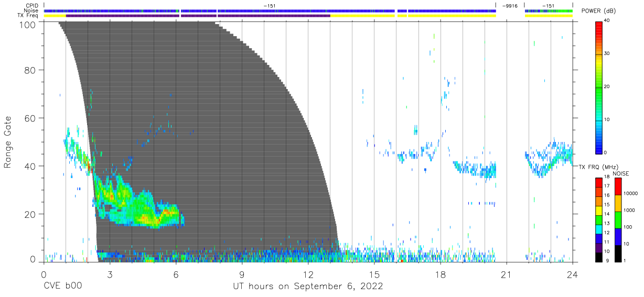Click the 80 tick on the Range Gate axis
The image size is (644, 297).
click(x=30, y=70)
